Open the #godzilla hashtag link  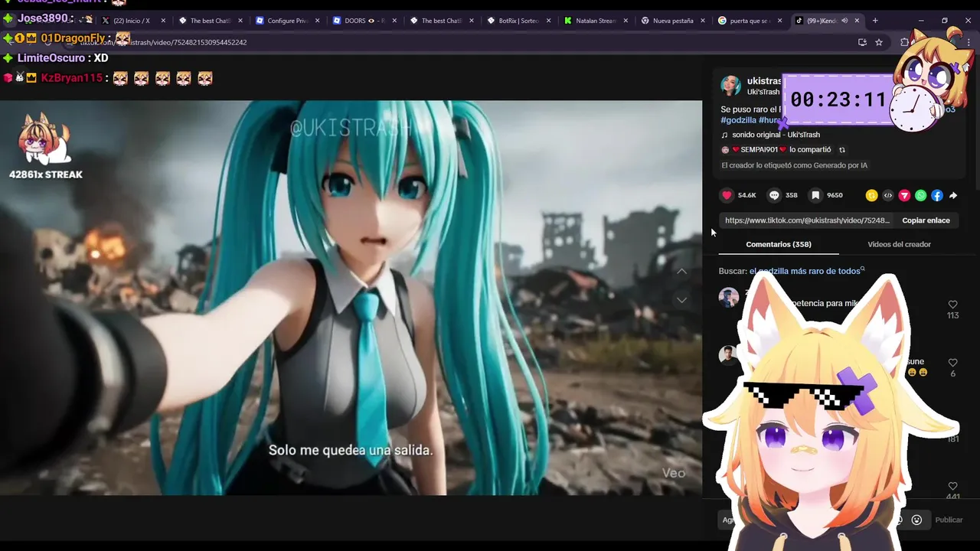(738, 120)
